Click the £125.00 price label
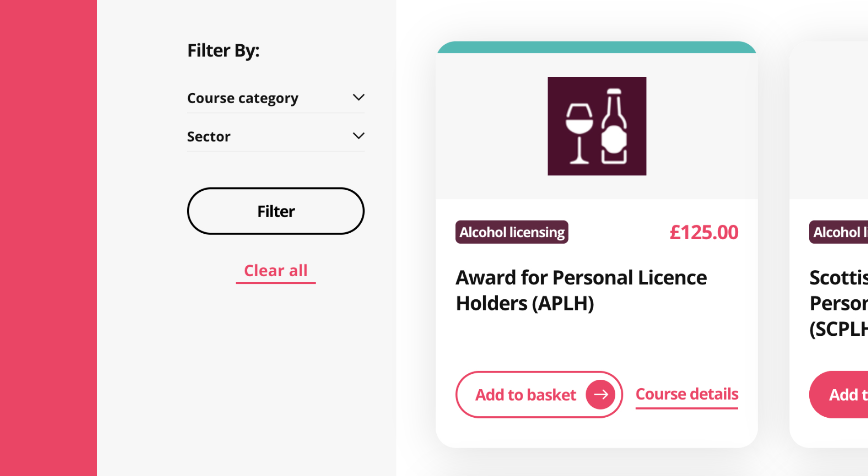The height and width of the screenshot is (476, 868). 704,232
